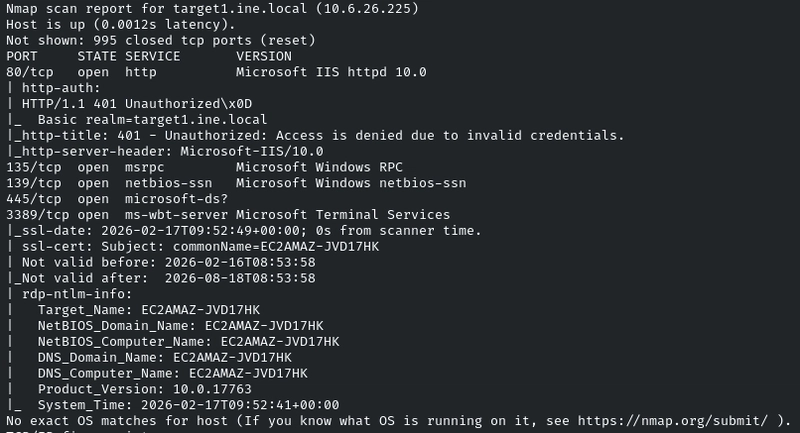Click the 80/tcp port entry
This screenshot has height=433, width=800.
(26, 72)
